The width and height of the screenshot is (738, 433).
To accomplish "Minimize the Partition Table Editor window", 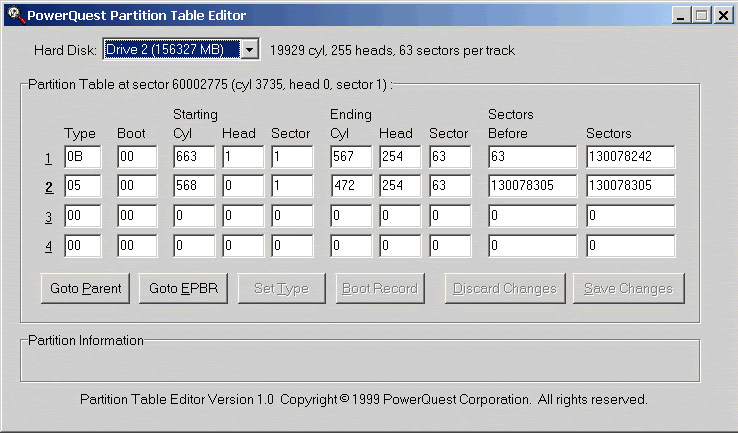I will [681, 15].
